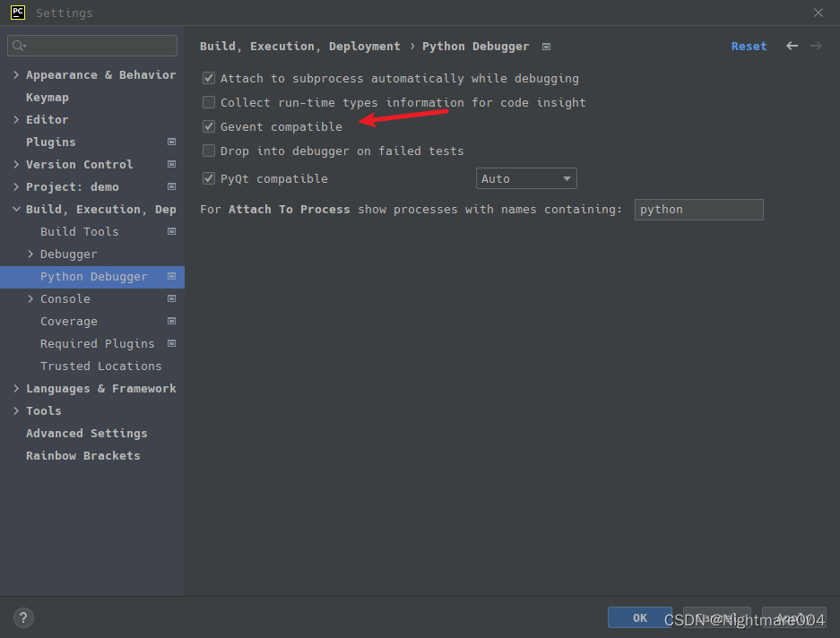Enable Collect run-time types information
The width and height of the screenshot is (840, 638).
208,102
